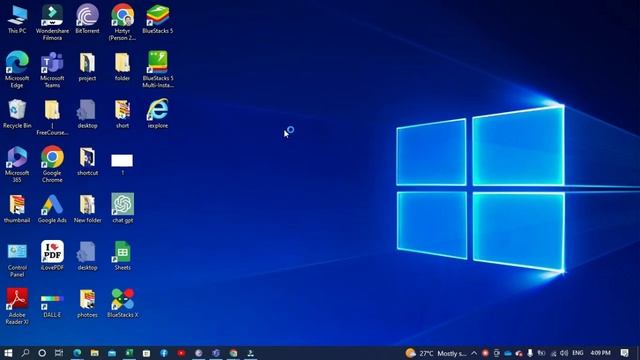Image resolution: width=640 pixels, height=360 pixels.
Task: Select the project folder icon
Action: (87, 67)
